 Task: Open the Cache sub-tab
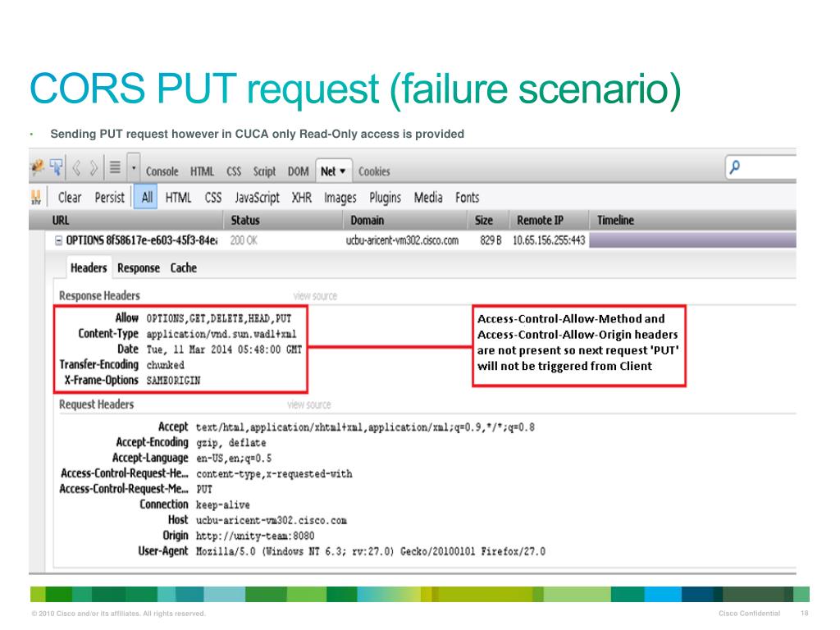[x=183, y=268]
